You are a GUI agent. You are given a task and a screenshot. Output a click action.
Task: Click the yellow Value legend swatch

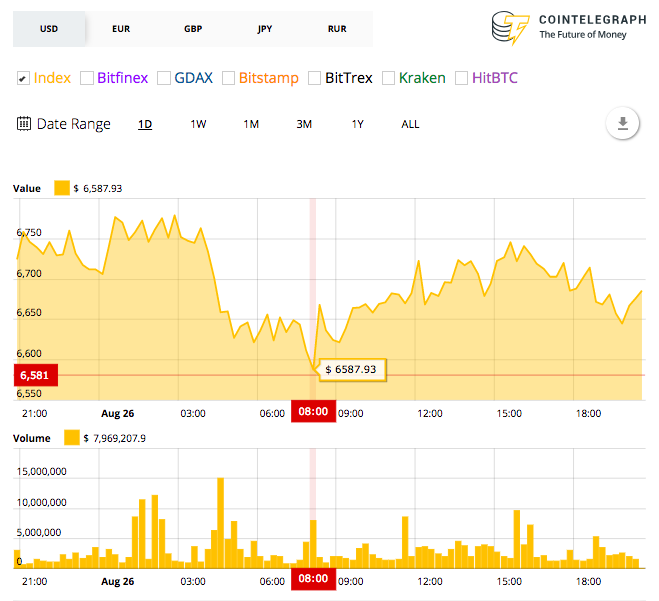click(62, 188)
